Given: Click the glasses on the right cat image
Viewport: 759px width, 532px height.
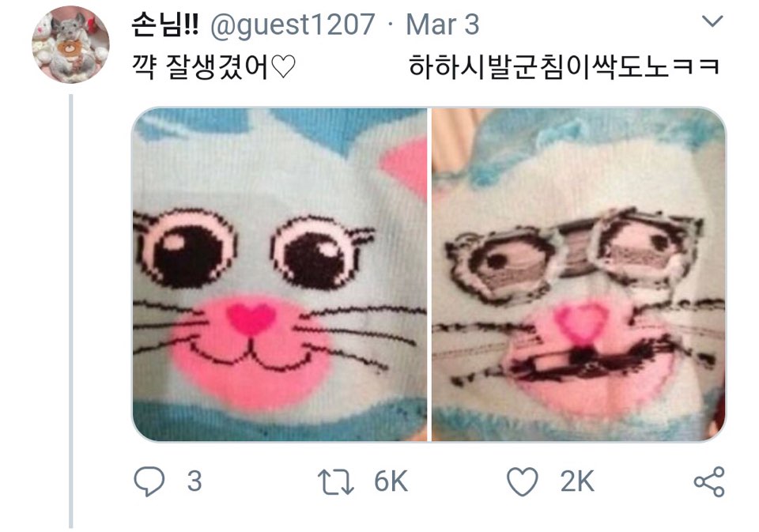Looking at the screenshot, I should [x=574, y=253].
